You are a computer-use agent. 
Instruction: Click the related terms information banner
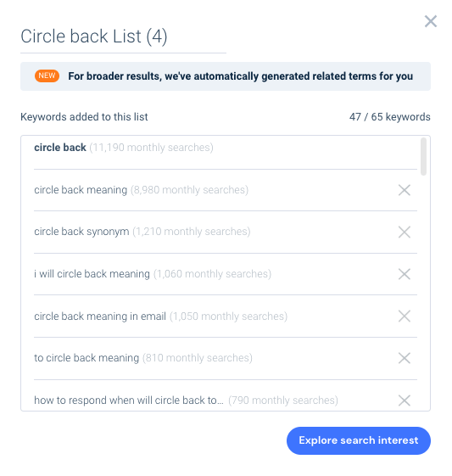coord(226,76)
